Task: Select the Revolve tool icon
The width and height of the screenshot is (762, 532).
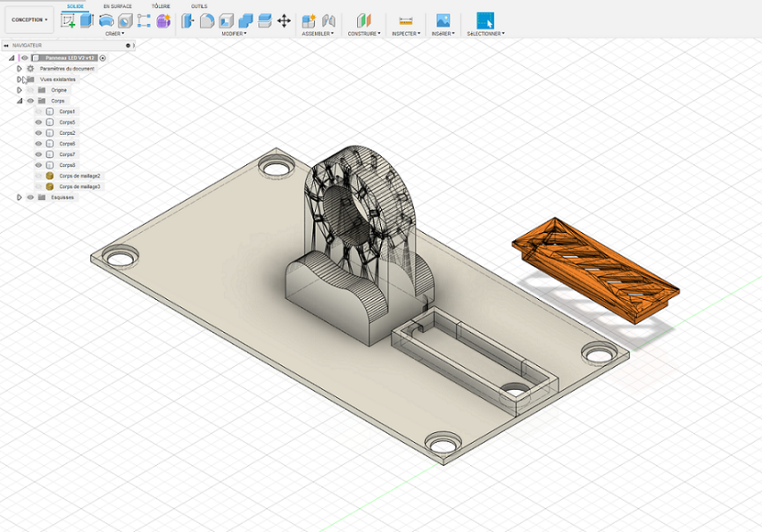Action: tap(106, 20)
